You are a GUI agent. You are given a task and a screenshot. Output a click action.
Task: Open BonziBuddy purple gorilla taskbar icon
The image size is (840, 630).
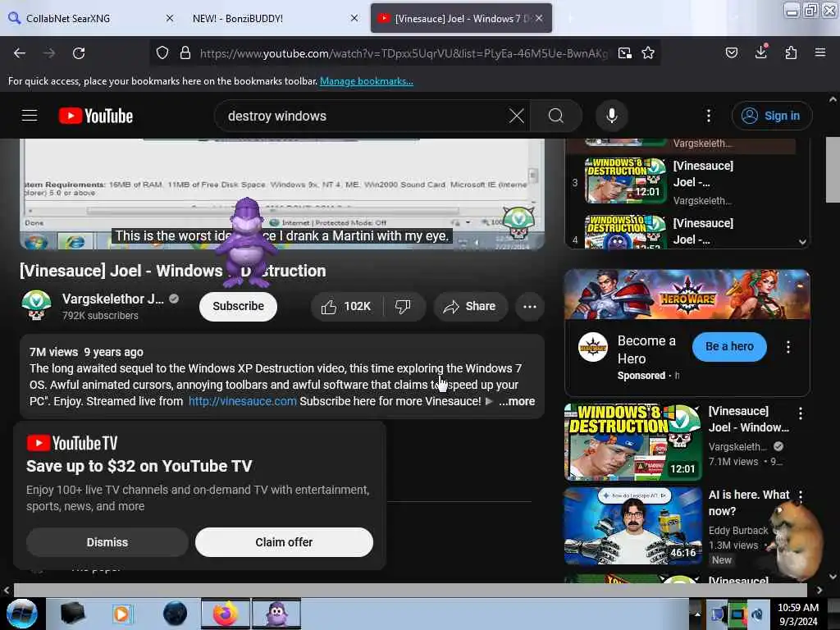[x=276, y=614]
